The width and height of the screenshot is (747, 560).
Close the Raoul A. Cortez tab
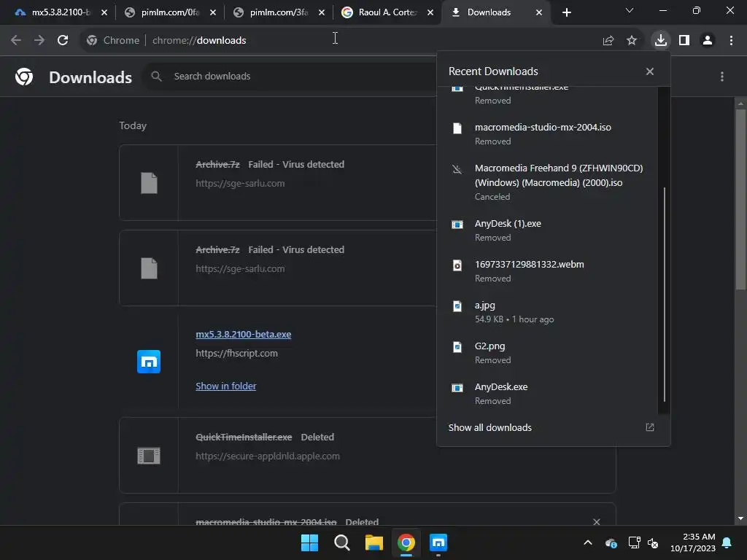coord(430,12)
